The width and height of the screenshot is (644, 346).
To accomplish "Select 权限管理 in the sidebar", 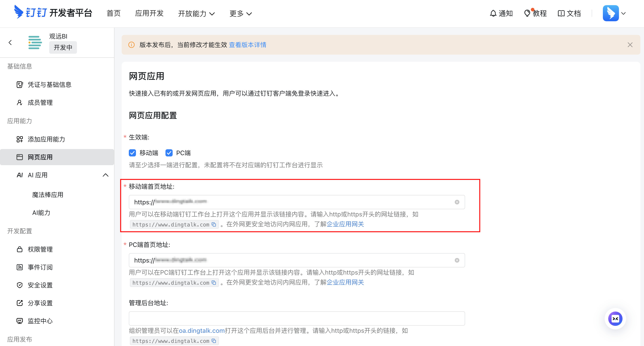I will click(40, 249).
